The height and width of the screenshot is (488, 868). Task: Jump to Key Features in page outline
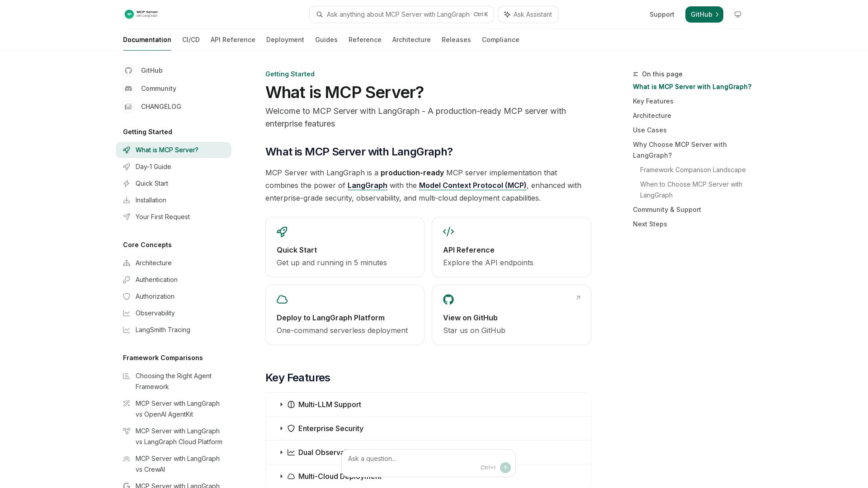[653, 101]
